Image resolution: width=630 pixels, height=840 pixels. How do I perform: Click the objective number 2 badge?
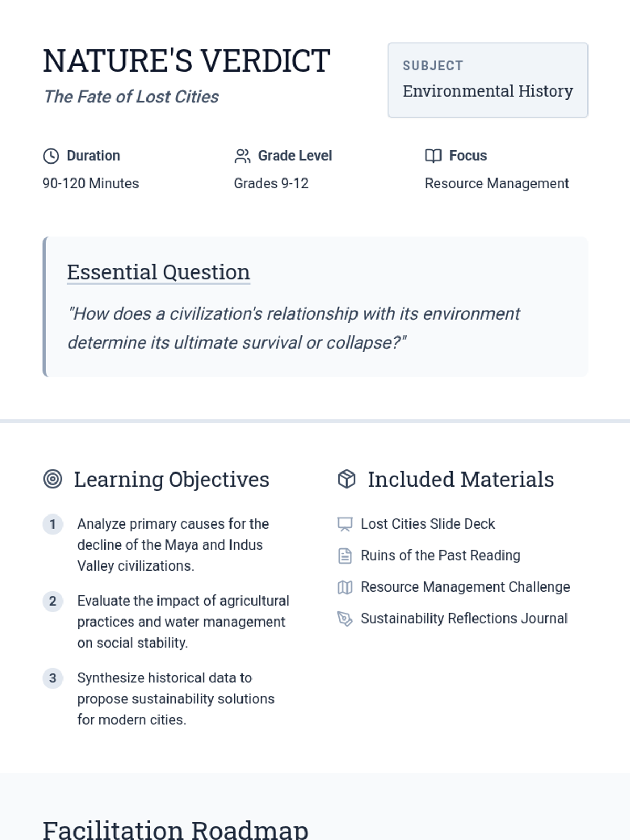(x=52, y=601)
